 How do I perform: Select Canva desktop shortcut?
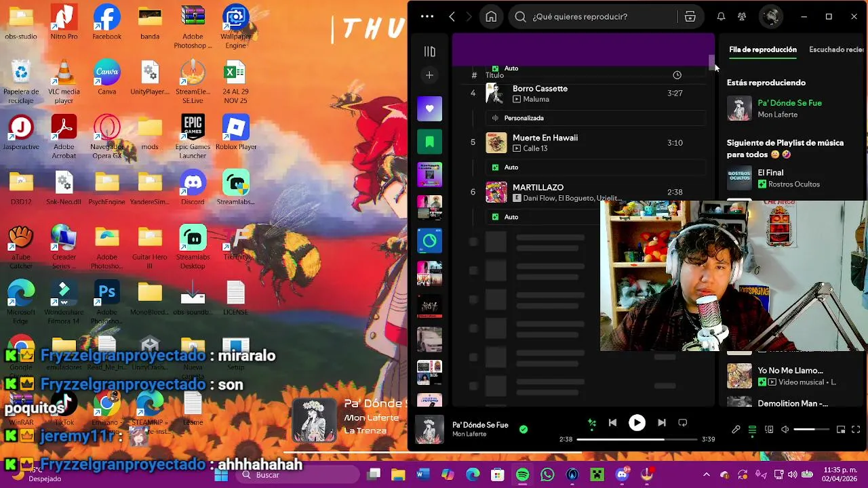click(106, 77)
